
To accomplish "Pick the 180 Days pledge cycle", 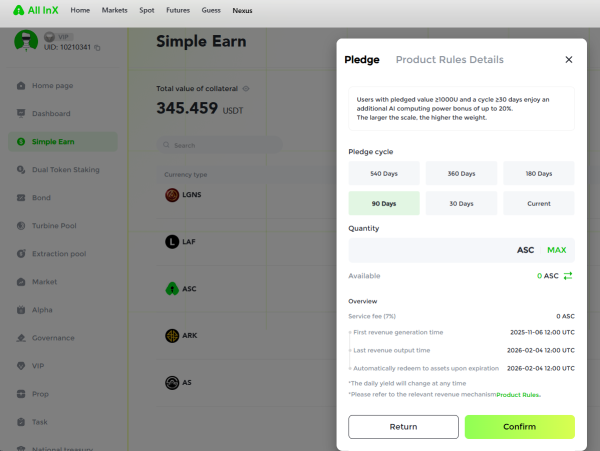I will click(x=538, y=174).
